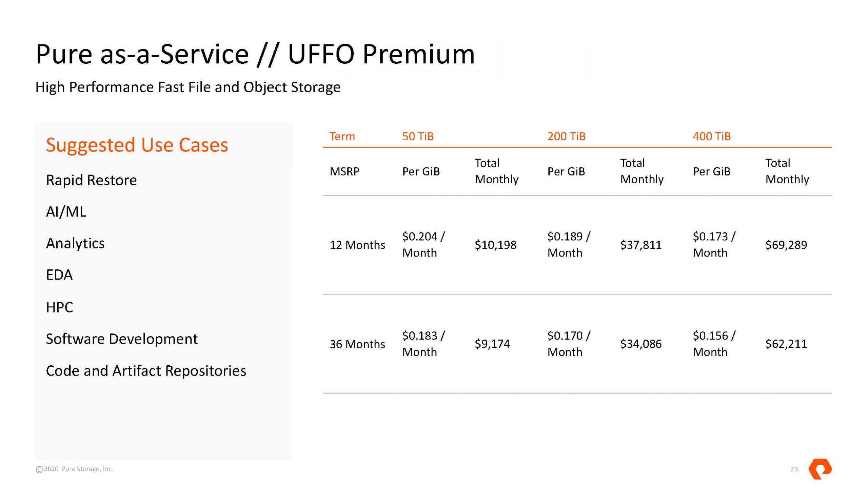Screen dimensions: 868x488
Task: Click the '12 Months' row label
Action: coord(357,245)
